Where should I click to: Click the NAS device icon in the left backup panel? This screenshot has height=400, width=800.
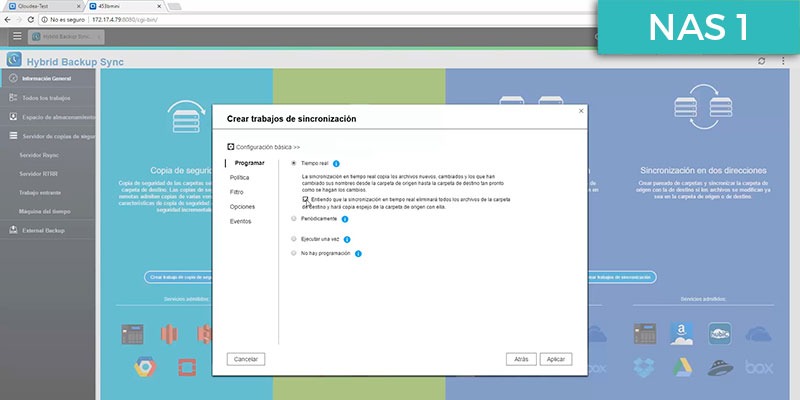point(132,334)
